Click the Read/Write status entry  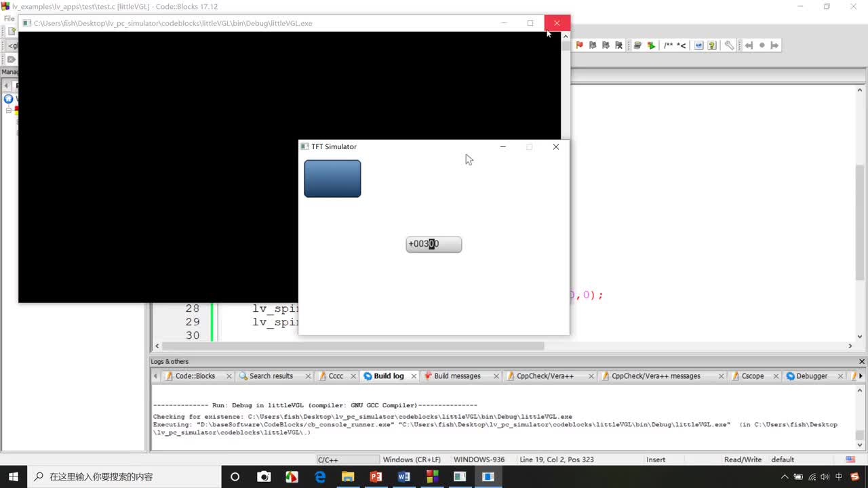pyautogui.click(x=743, y=460)
